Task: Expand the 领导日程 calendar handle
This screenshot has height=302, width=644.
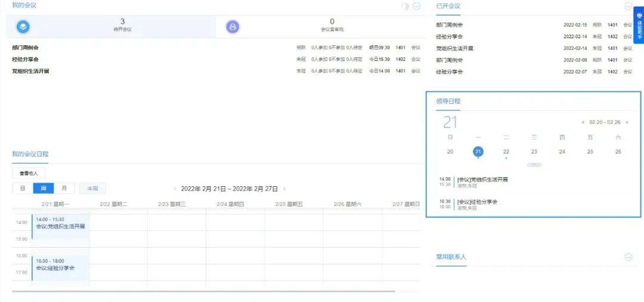Action: point(534,164)
